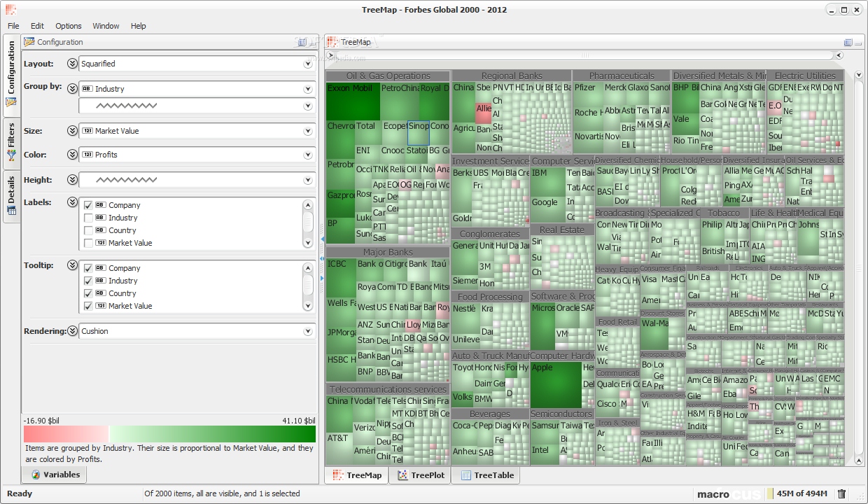Open the Help menu
Viewport: 868px width, 504px height.
point(139,26)
